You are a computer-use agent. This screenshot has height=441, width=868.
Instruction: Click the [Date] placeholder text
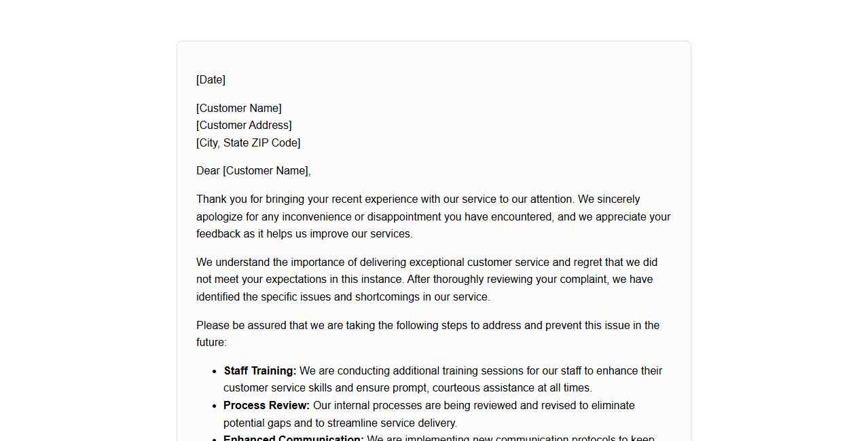point(211,80)
